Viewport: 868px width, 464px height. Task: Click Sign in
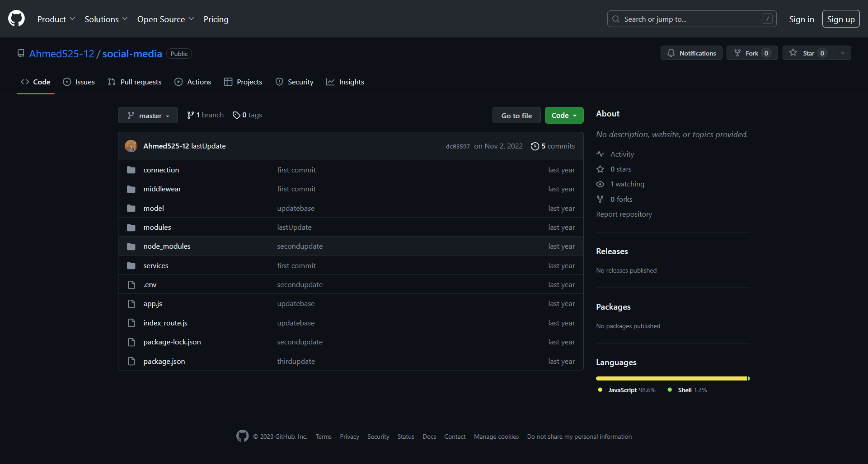pyautogui.click(x=801, y=19)
